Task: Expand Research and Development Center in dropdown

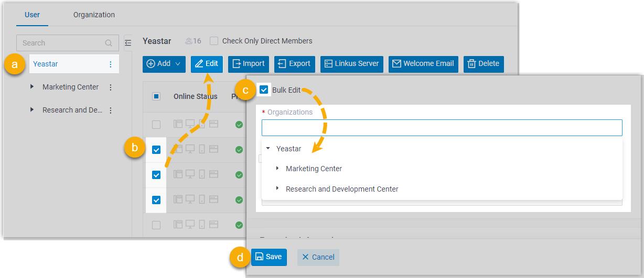Action: pos(277,189)
